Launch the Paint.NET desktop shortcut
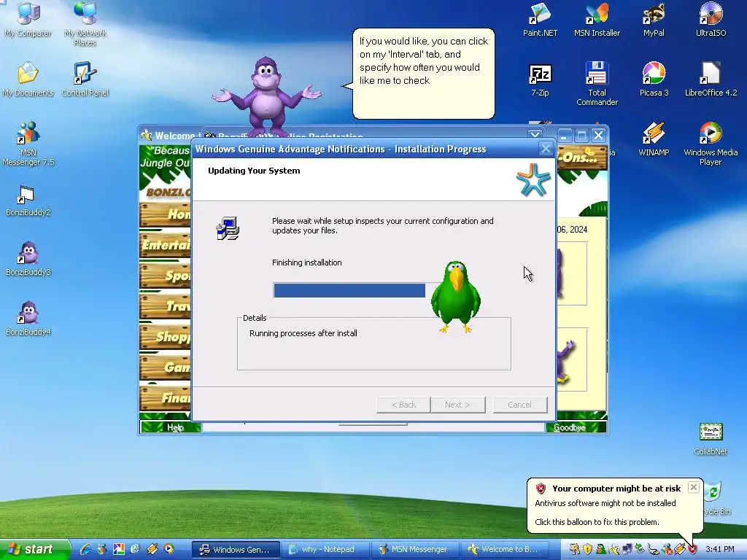This screenshot has width=747, height=560. click(x=541, y=20)
